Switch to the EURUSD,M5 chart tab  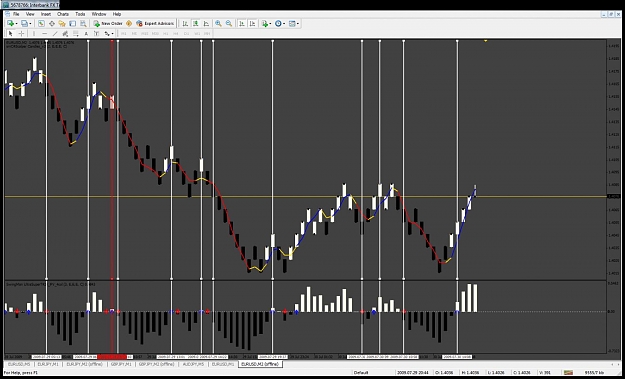19,364
